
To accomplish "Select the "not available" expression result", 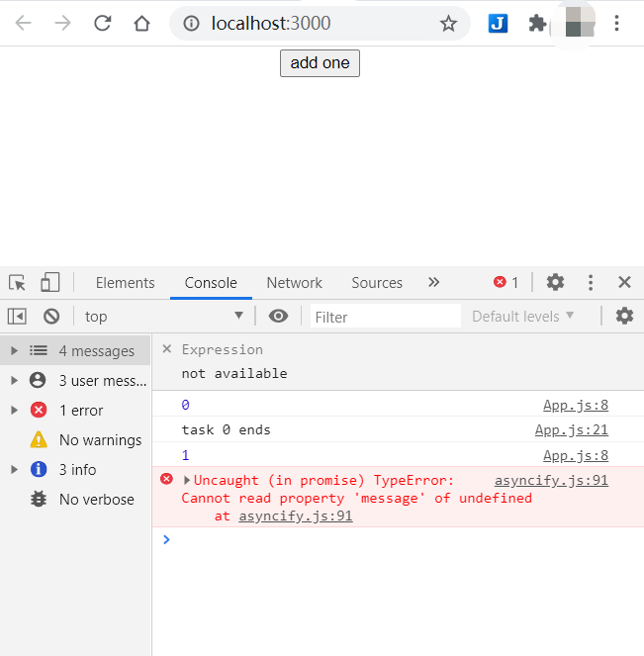I will coord(234,373).
